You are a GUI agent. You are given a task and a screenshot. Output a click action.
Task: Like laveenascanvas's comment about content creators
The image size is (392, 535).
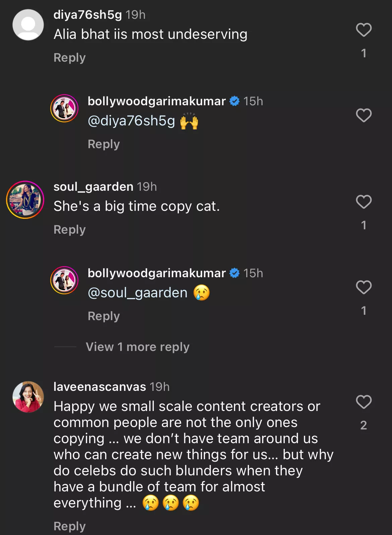click(x=364, y=402)
